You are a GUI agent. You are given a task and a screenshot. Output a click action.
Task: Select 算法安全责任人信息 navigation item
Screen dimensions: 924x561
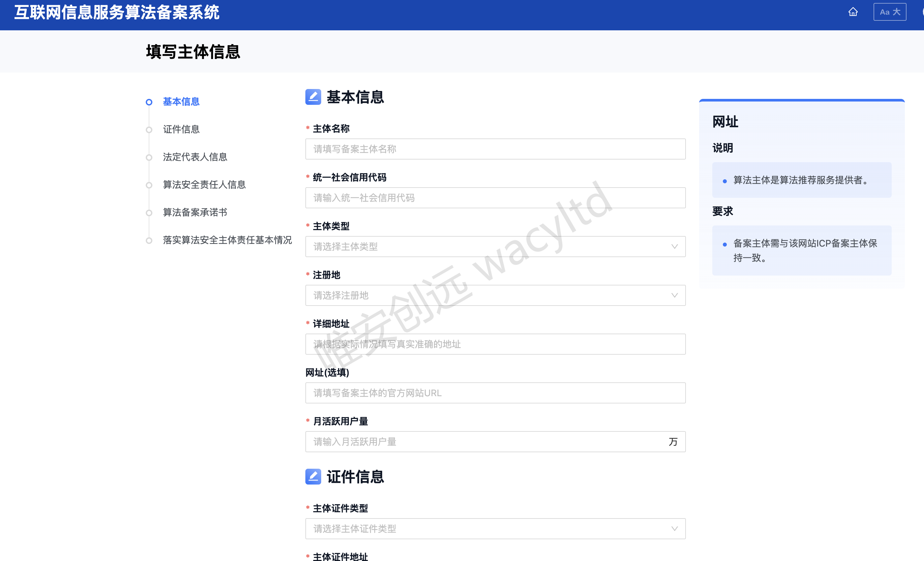(x=204, y=185)
